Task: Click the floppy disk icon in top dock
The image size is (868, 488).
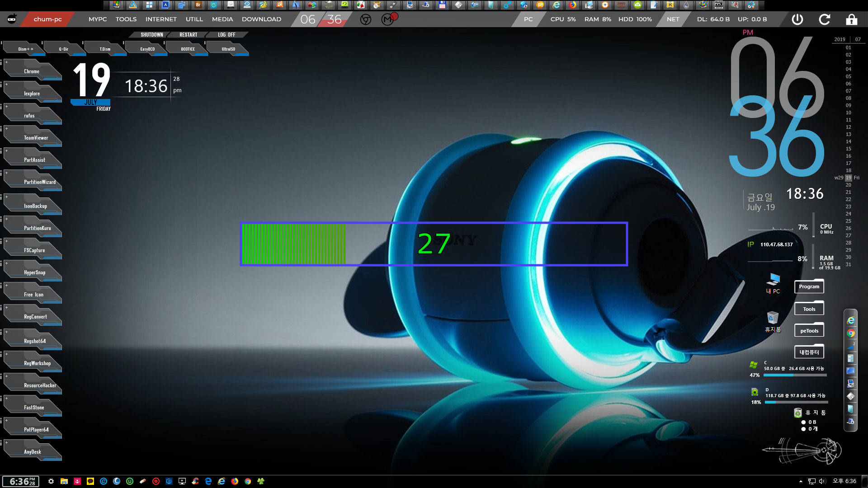Action: 442,5
